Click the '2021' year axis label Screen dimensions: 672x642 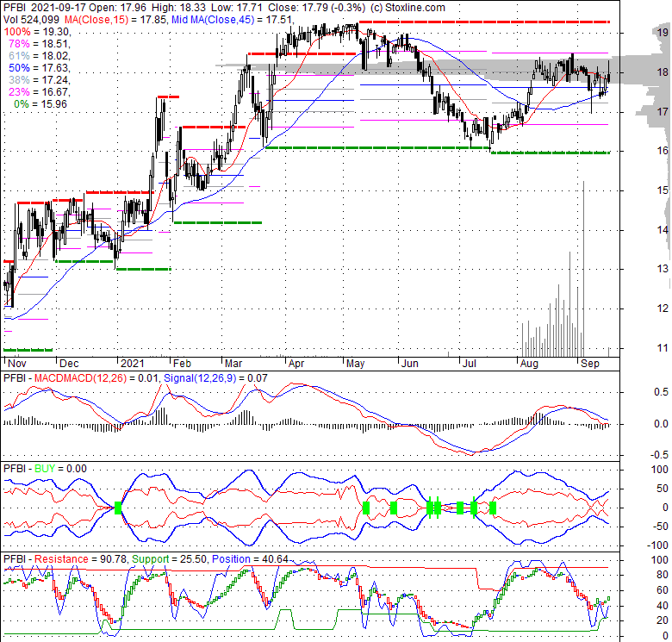coord(133,364)
